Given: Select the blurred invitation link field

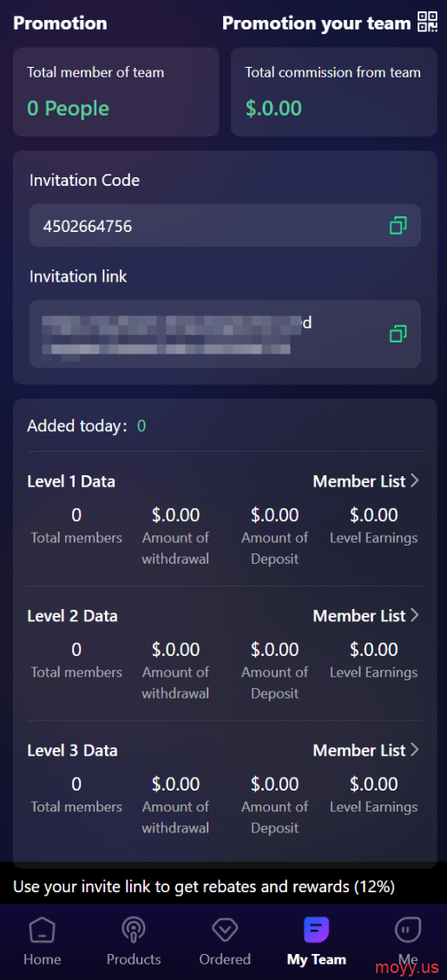Looking at the screenshot, I should pos(225,334).
